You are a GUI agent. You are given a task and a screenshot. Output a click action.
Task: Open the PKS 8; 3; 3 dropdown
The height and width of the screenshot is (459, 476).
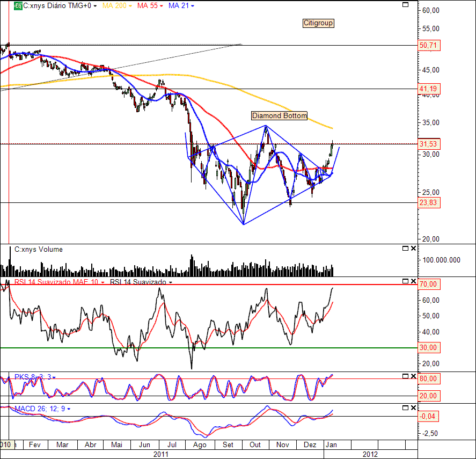[54, 377]
